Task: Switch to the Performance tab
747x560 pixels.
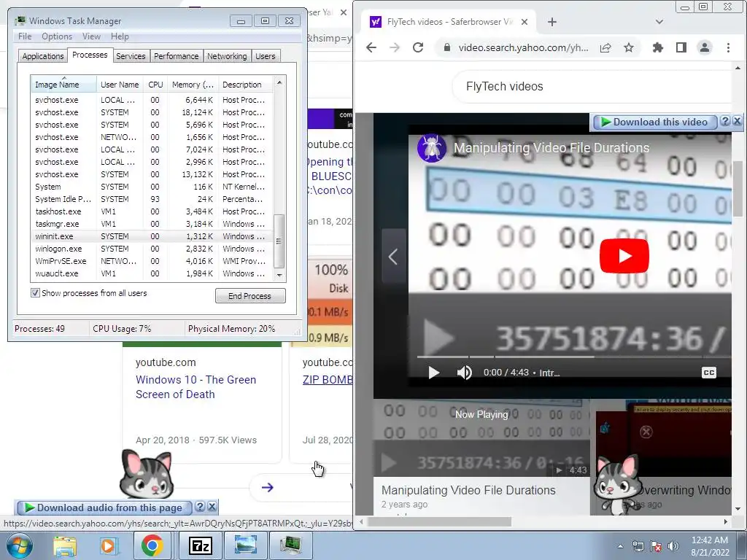Action: 176,56
